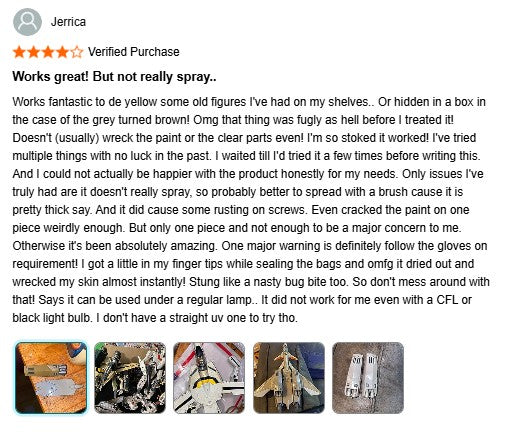The image size is (518, 442).
Task: Open the highlighted thumbnail on wooden table
Action: [51, 378]
